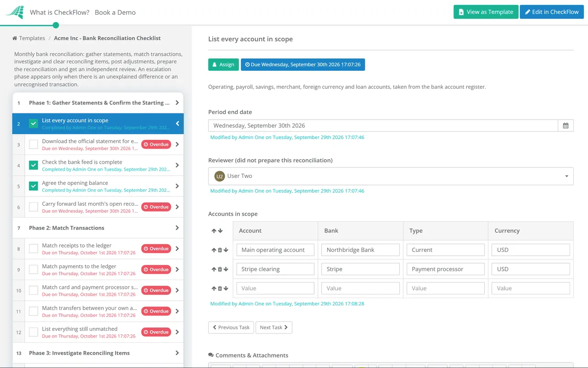
Task: Move Stripe clearing row down
Action: click(226, 270)
